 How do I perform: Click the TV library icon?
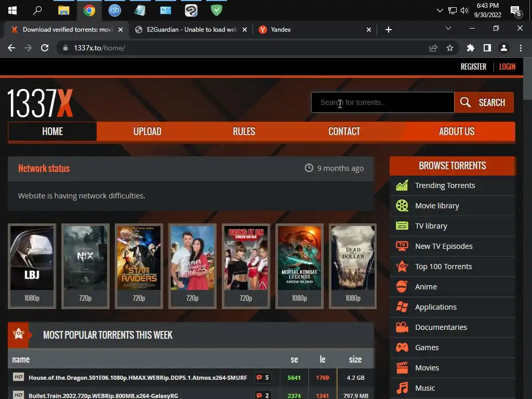point(402,225)
